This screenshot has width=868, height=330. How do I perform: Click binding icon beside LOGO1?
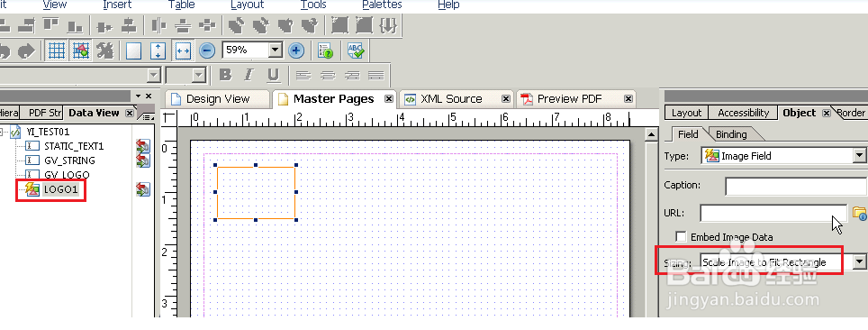pos(143,189)
